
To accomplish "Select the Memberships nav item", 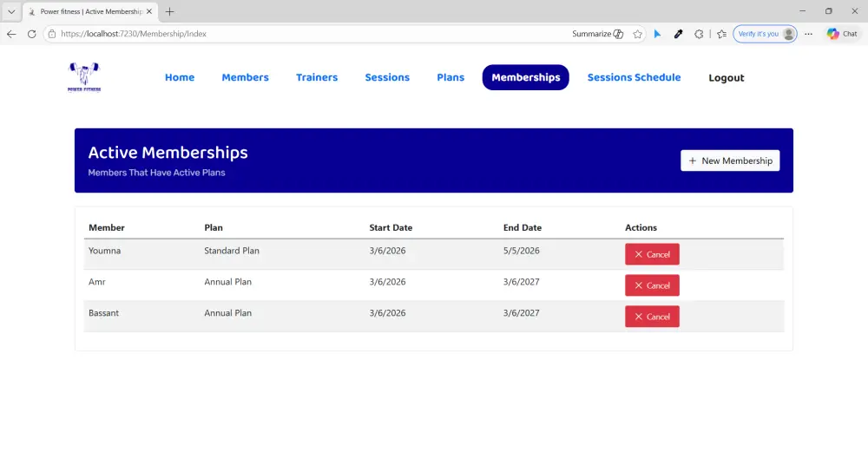I will point(525,77).
